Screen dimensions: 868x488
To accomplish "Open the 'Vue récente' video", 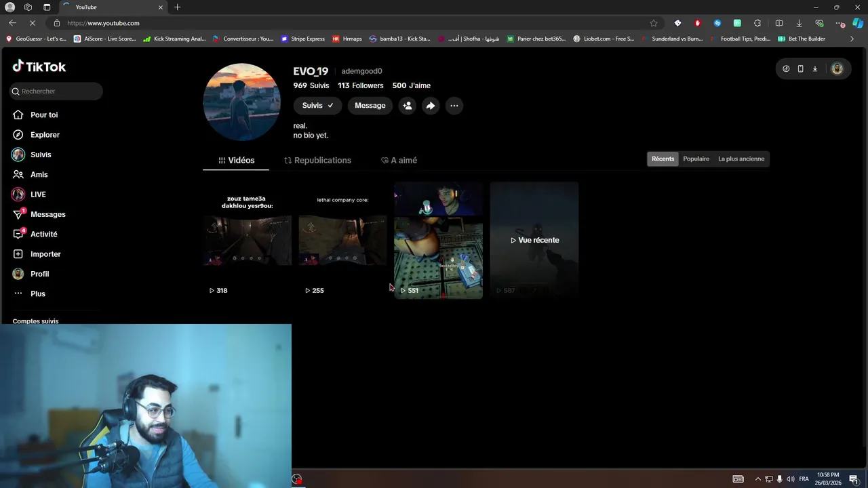I will (534, 240).
